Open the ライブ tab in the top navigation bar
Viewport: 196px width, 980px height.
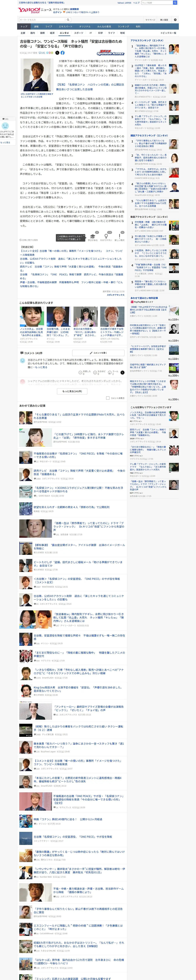click(x=49, y=27)
